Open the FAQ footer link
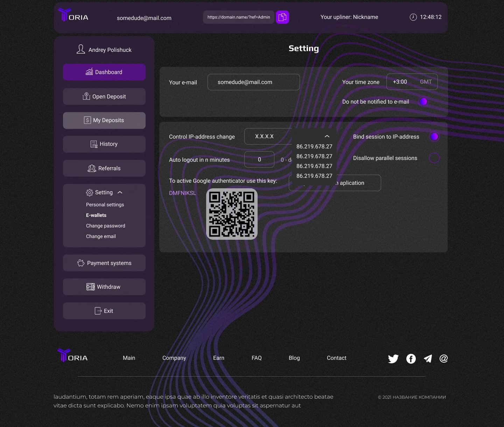 click(257, 358)
